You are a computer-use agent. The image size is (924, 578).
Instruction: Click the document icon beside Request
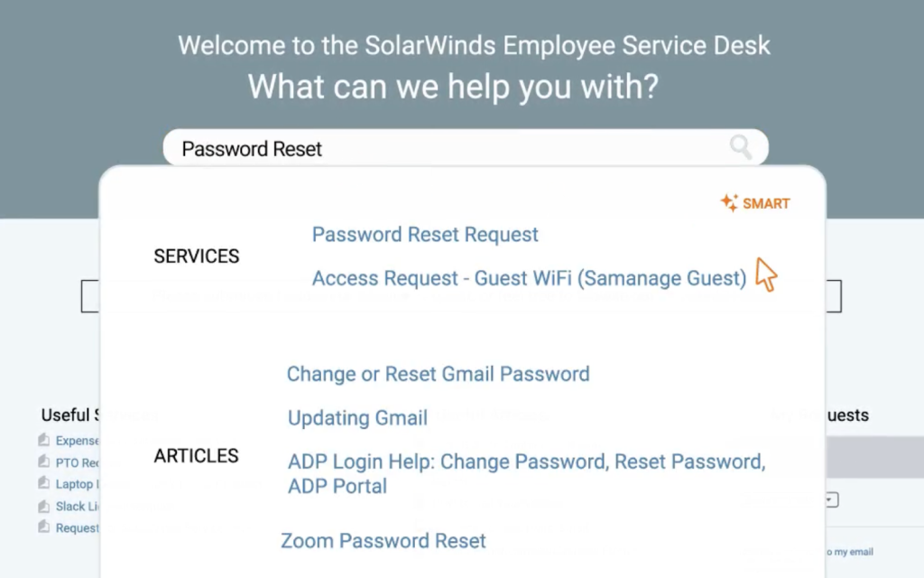click(x=43, y=527)
